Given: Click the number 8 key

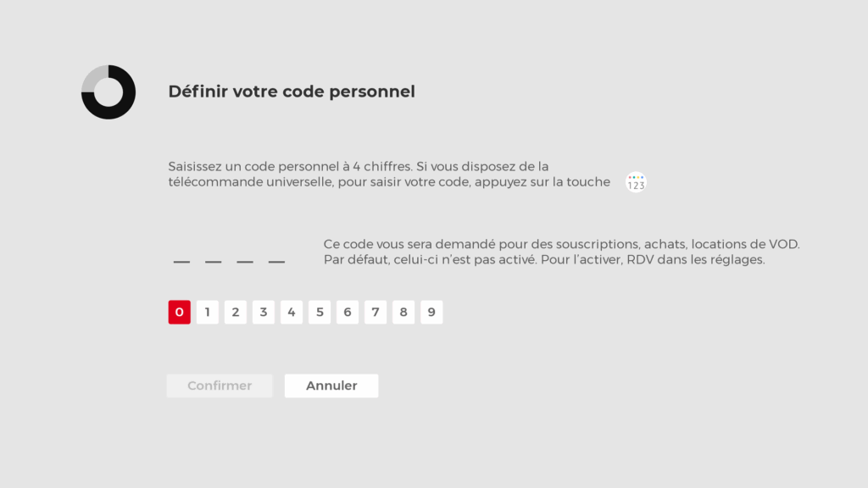Looking at the screenshot, I should tap(403, 313).
